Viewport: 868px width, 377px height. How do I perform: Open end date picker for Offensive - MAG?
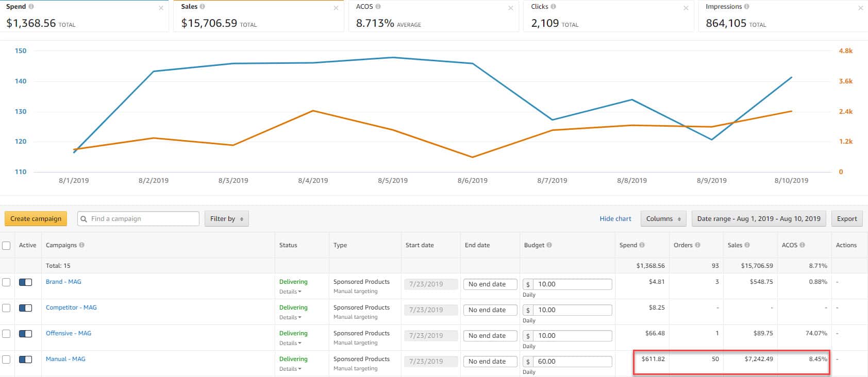pyautogui.click(x=490, y=336)
